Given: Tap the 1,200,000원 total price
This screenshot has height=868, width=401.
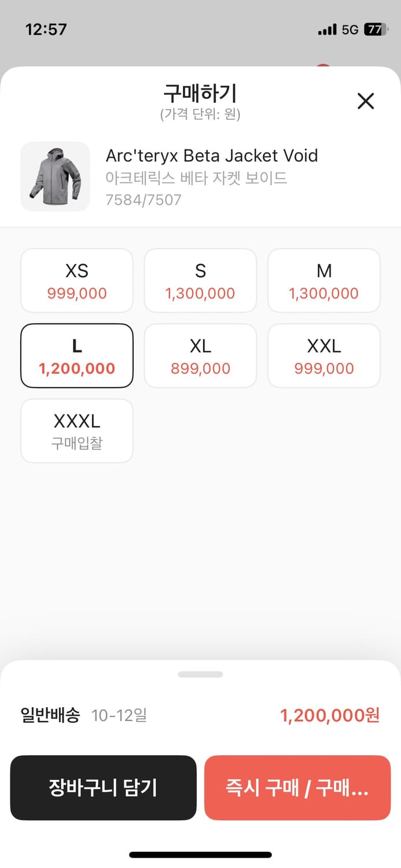Looking at the screenshot, I should point(330,716).
